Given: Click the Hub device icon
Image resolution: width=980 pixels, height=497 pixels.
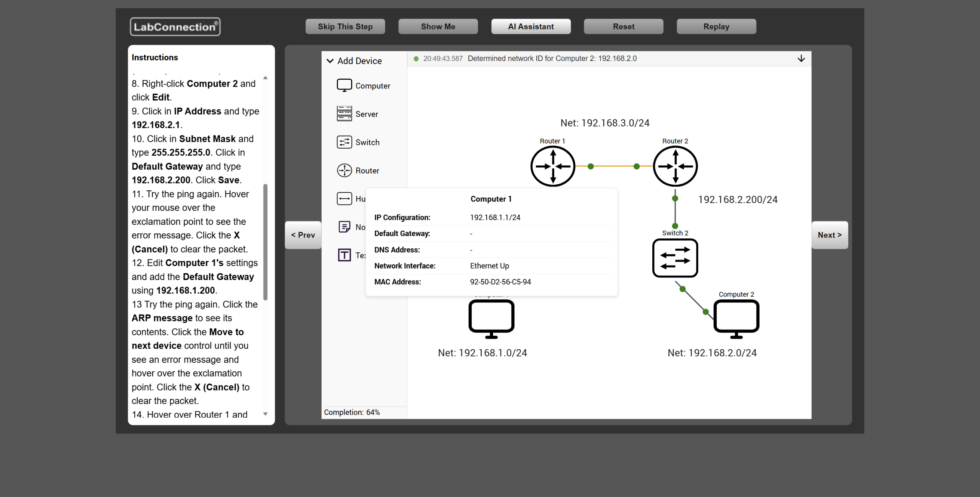Looking at the screenshot, I should (x=344, y=198).
